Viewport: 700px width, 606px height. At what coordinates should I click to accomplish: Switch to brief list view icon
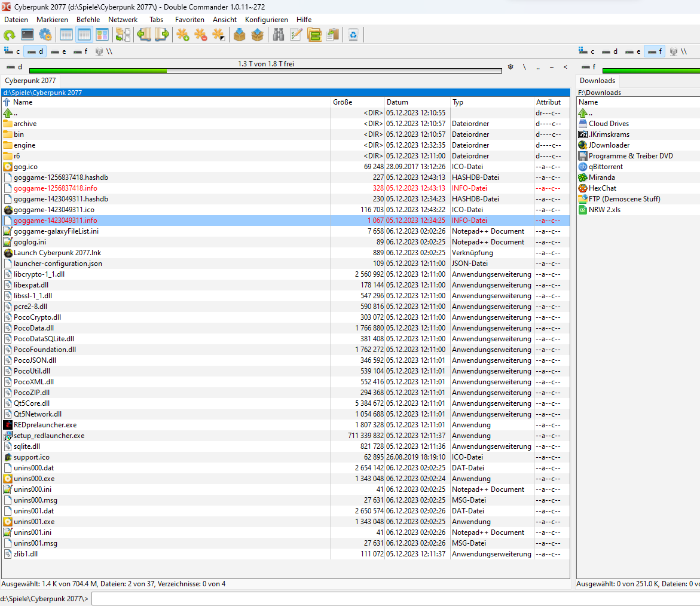point(66,35)
